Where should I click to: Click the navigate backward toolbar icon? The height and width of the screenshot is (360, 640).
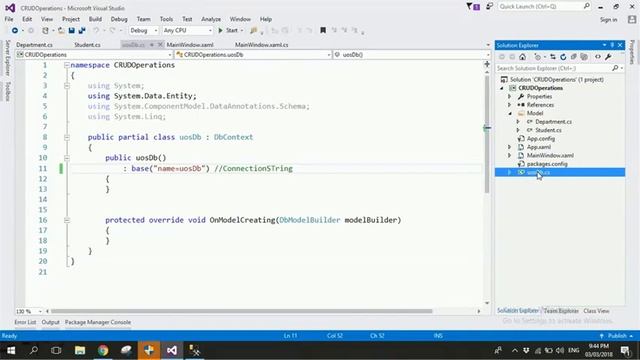(15, 31)
